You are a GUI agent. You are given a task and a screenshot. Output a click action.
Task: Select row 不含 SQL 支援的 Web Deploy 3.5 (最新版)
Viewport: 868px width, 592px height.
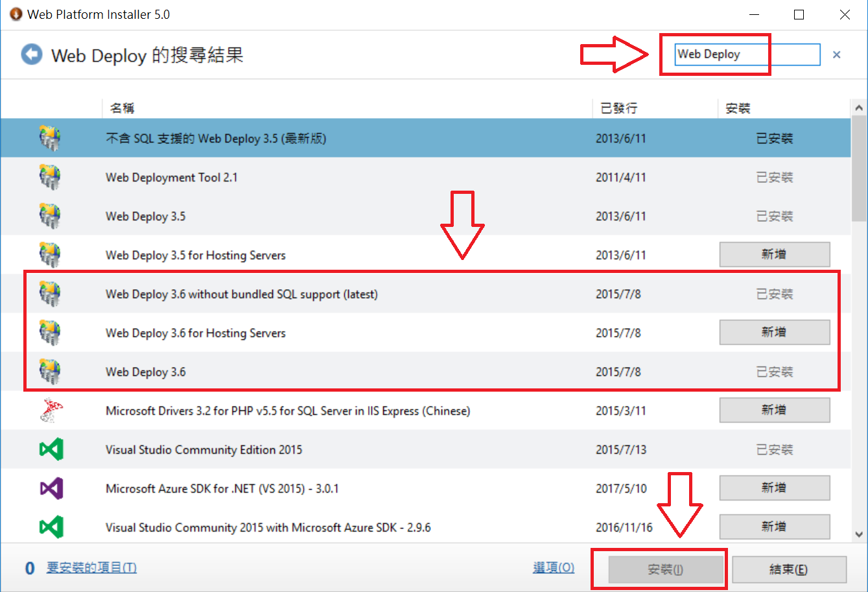(x=425, y=138)
